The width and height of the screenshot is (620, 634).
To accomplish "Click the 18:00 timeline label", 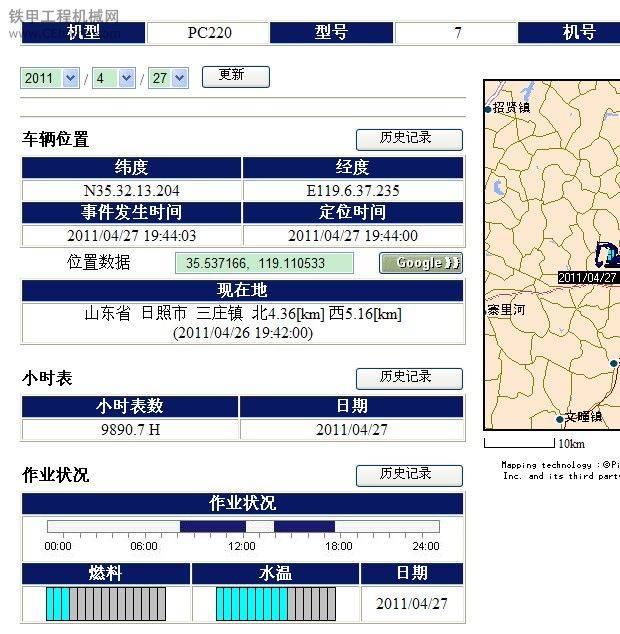I will point(339,546).
